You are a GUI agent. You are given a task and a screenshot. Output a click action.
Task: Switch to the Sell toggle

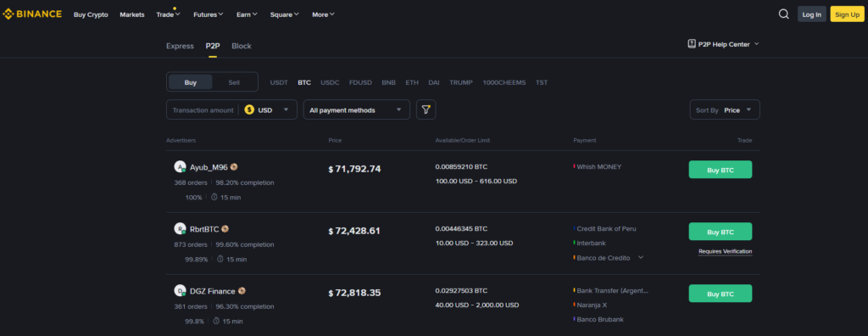click(x=234, y=82)
